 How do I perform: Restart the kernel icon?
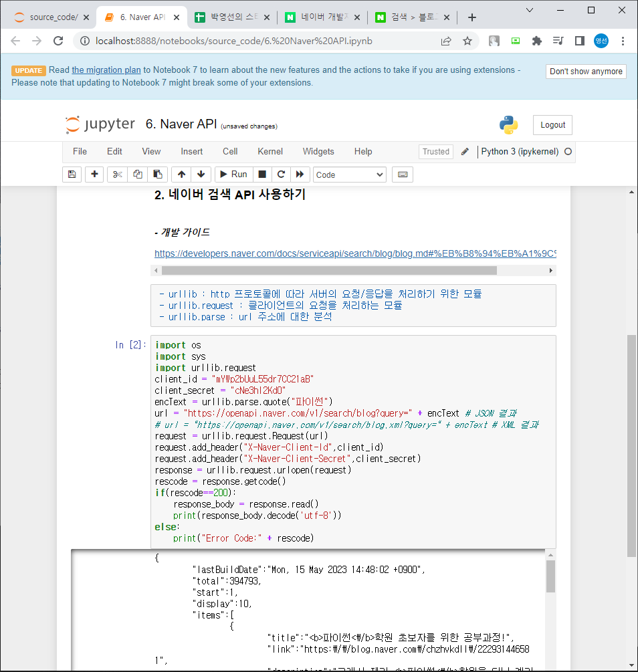point(282,175)
